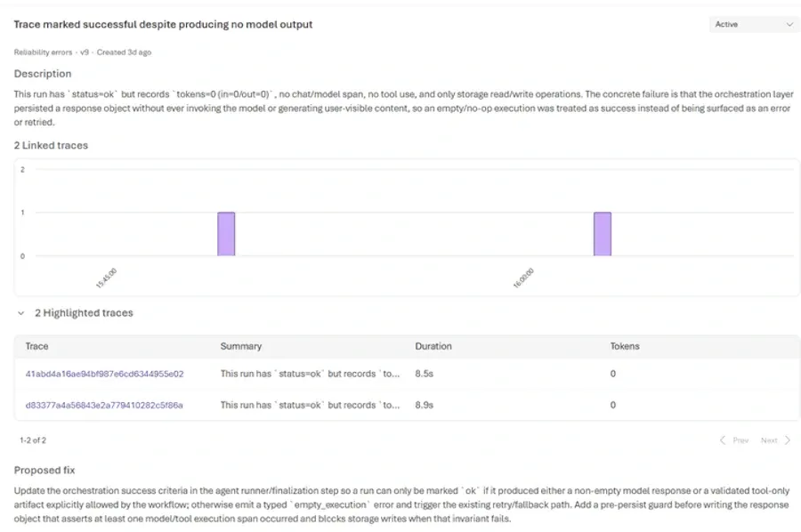Select the first purple bar after 15:45:00
801x532 pixels.
click(226, 234)
